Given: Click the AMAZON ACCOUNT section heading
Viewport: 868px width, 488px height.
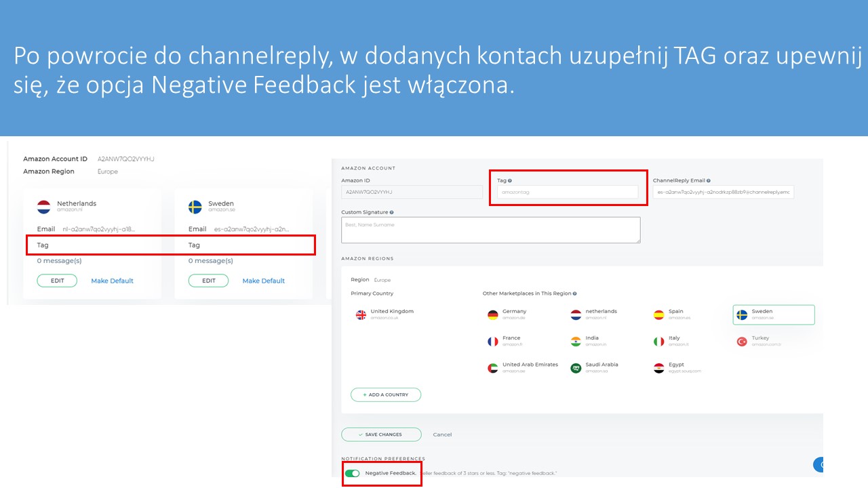Looking at the screenshot, I should 368,168.
